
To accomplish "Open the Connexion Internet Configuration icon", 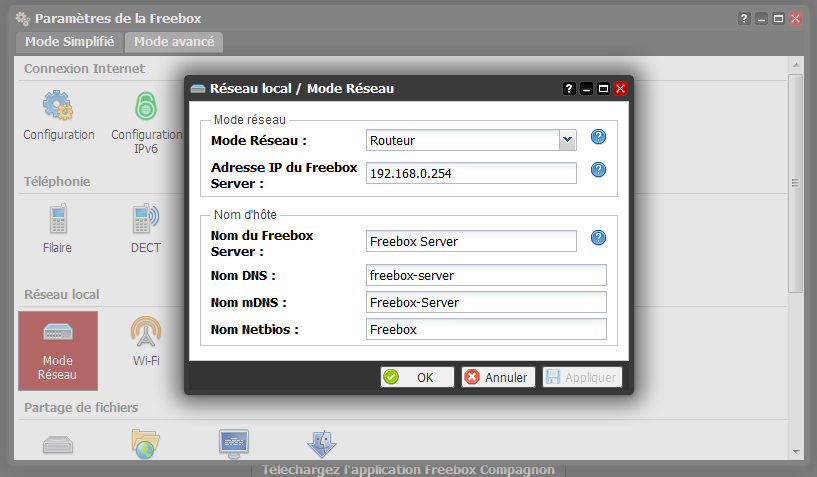I will pos(58,105).
